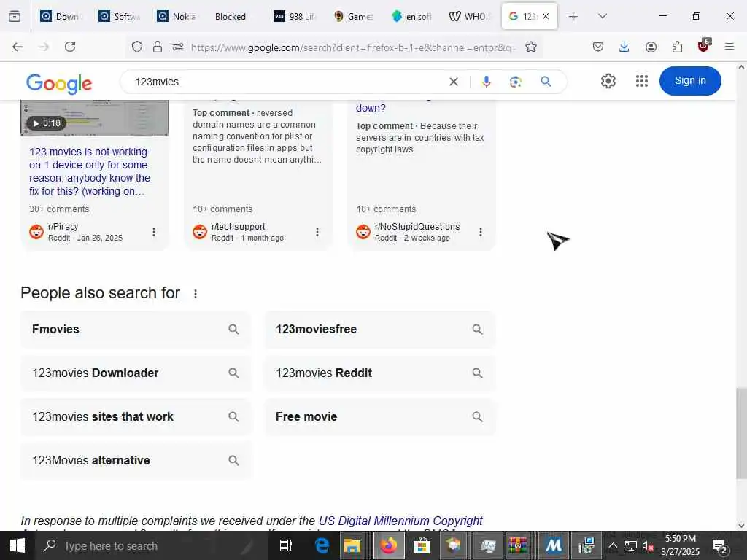
Task: Open Microsoft Store from taskbar
Action: click(x=422, y=545)
